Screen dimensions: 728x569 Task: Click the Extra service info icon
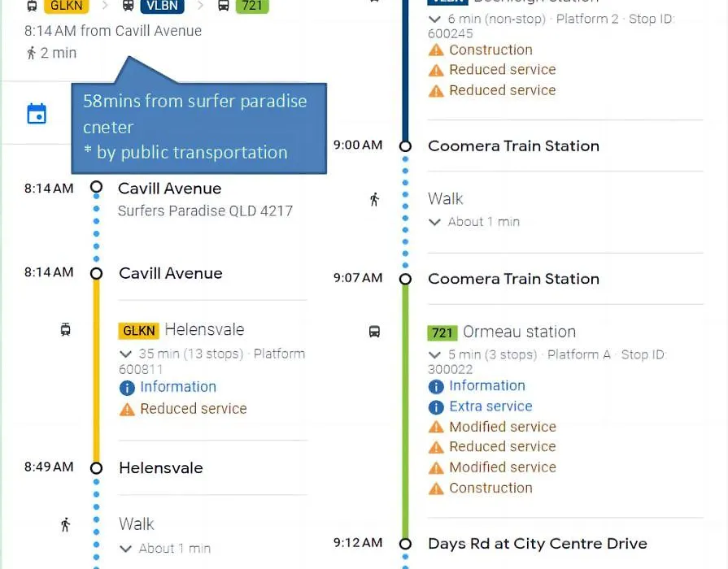(x=435, y=407)
